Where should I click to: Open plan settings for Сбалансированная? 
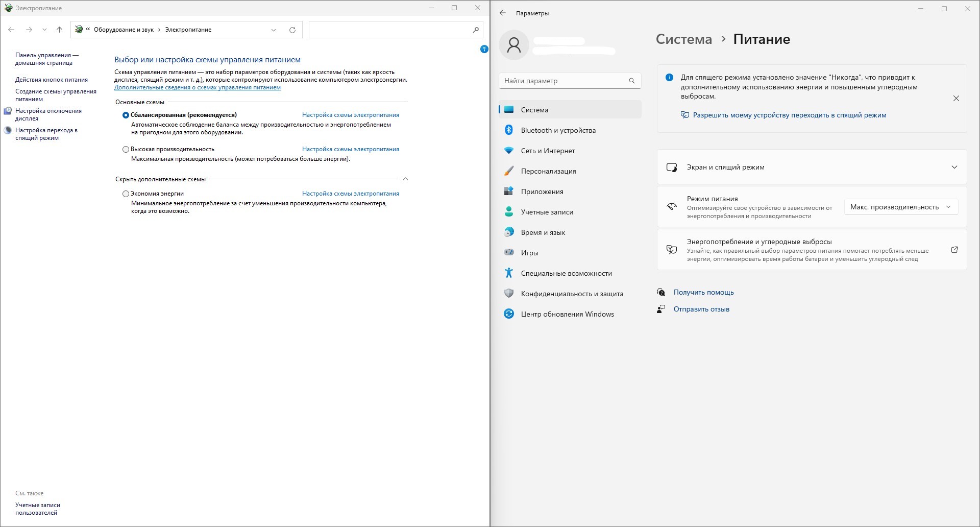coord(351,115)
